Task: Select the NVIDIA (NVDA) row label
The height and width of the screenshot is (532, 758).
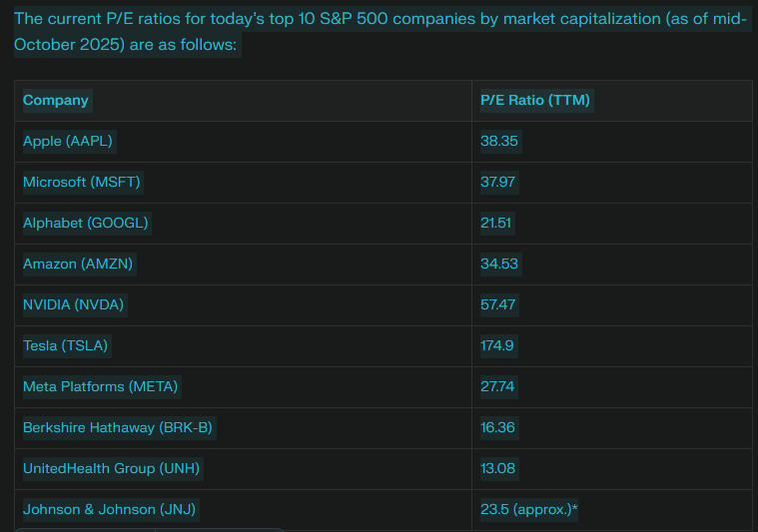Action: tap(73, 304)
